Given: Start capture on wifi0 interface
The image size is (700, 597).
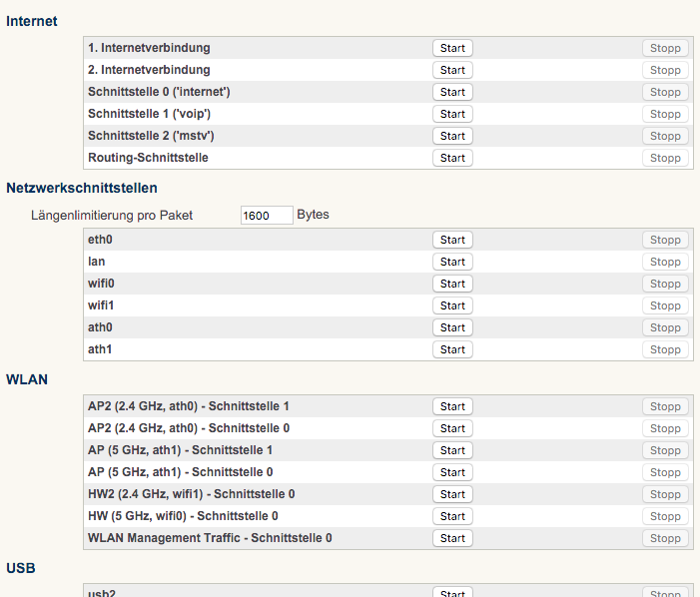Looking at the screenshot, I should pos(452,284).
